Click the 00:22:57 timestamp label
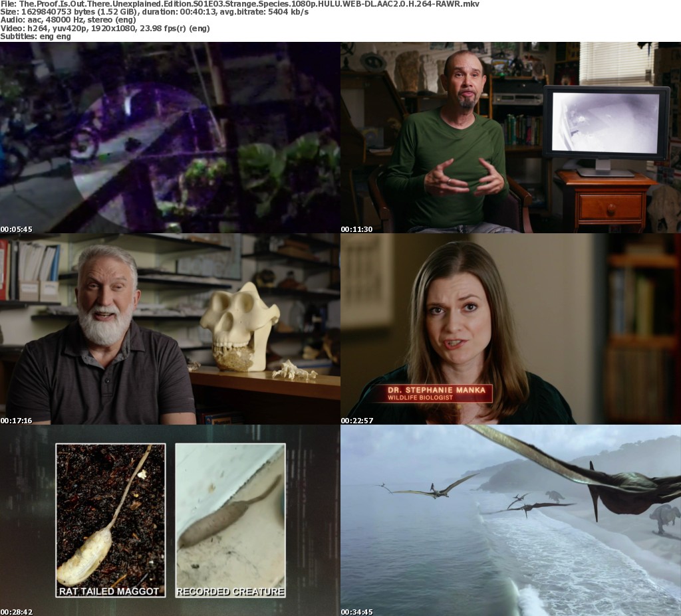 point(357,421)
